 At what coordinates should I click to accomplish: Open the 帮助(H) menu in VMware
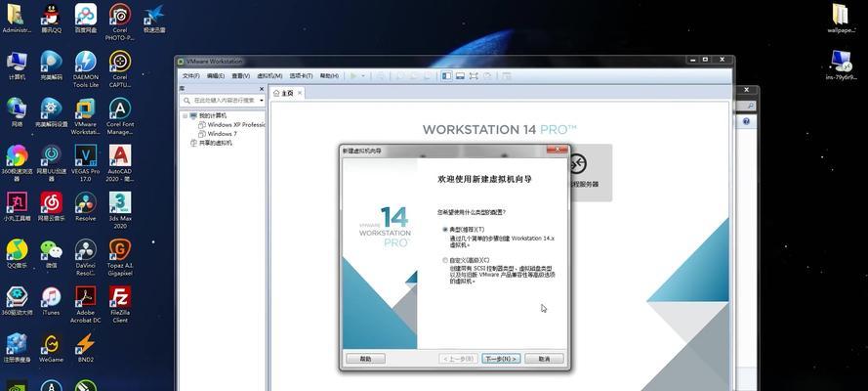pos(329,76)
